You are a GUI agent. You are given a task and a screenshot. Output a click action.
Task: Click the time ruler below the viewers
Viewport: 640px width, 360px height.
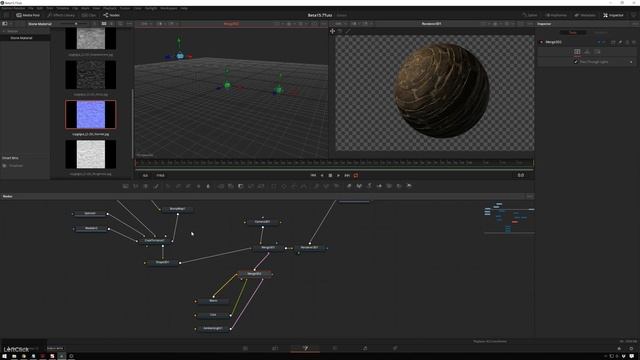(x=334, y=163)
